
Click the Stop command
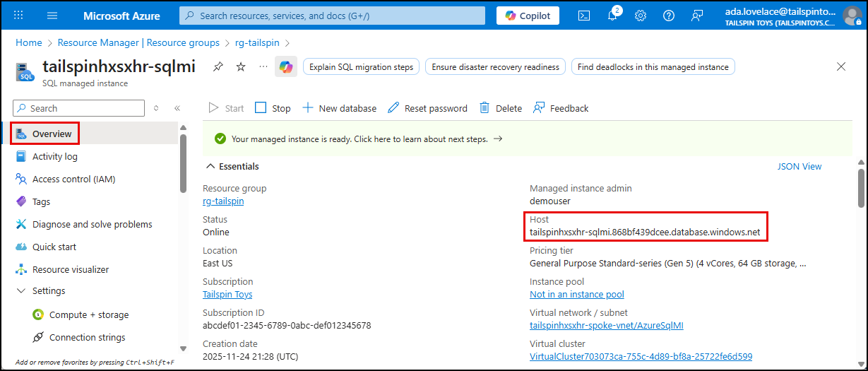pos(273,108)
